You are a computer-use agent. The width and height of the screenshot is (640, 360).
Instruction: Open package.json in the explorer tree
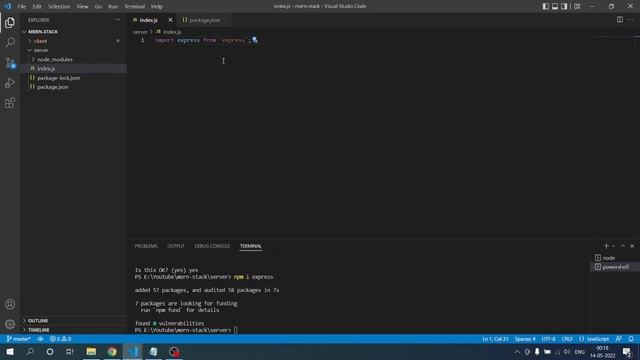pos(73,87)
